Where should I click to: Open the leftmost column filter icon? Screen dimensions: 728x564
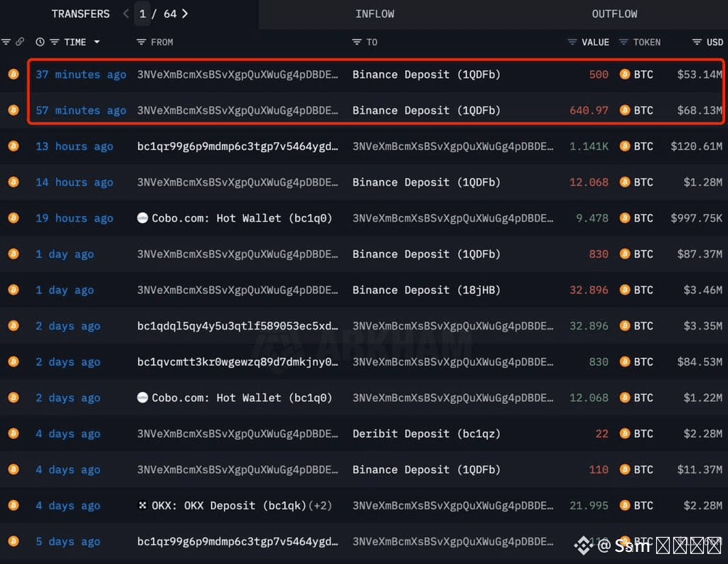coord(6,42)
